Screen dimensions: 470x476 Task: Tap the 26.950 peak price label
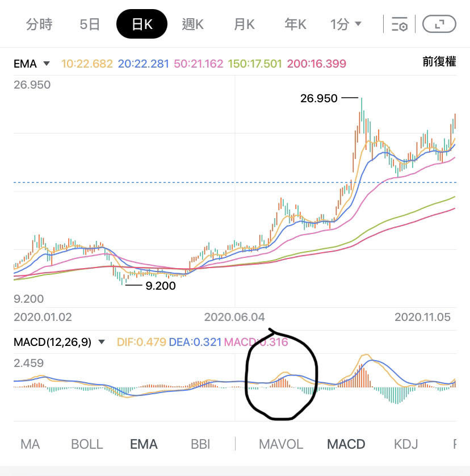pos(318,98)
